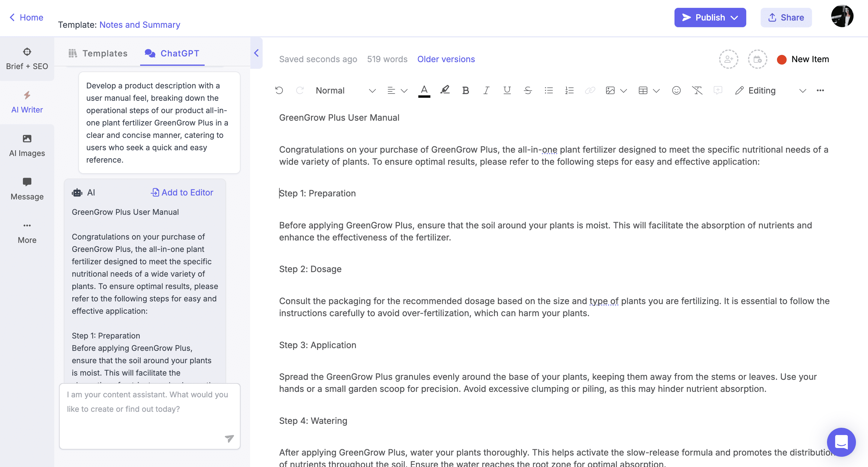This screenshot has height=467, width=868.
Task: Click the redo icon in toolbar
Action: point(300,91)
